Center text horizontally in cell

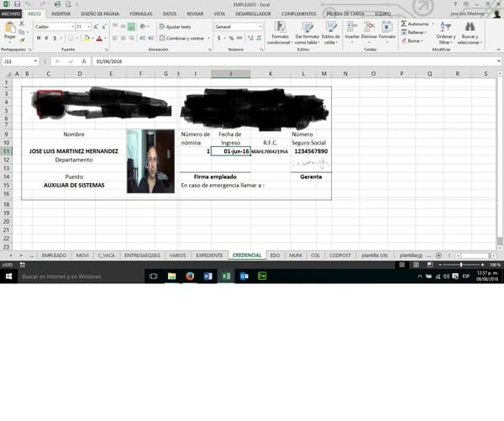click(123, 39)
